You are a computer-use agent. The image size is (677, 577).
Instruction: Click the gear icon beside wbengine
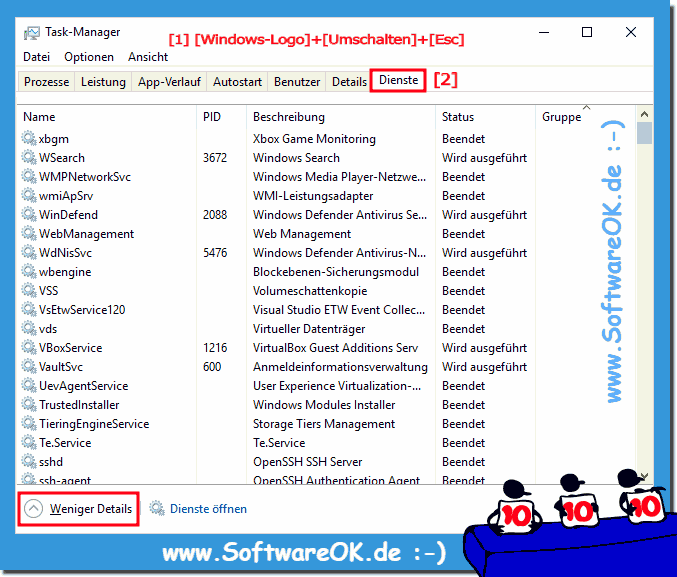(x=29, y=271)
